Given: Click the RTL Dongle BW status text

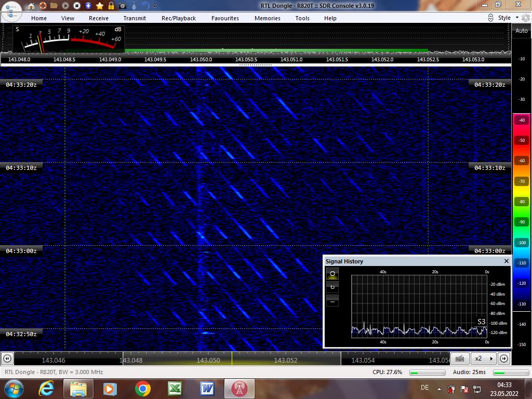Looking at the screenshot, I should (x=54, y=372).
